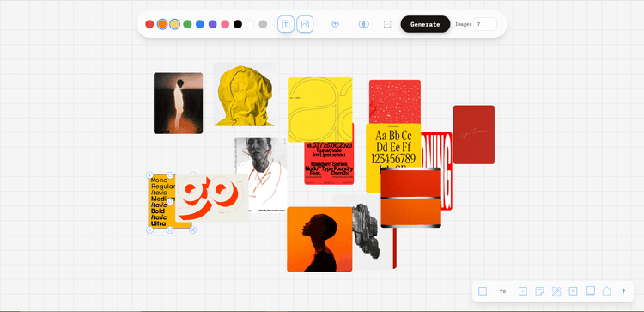Select the white color swatch

pos(250,24)
